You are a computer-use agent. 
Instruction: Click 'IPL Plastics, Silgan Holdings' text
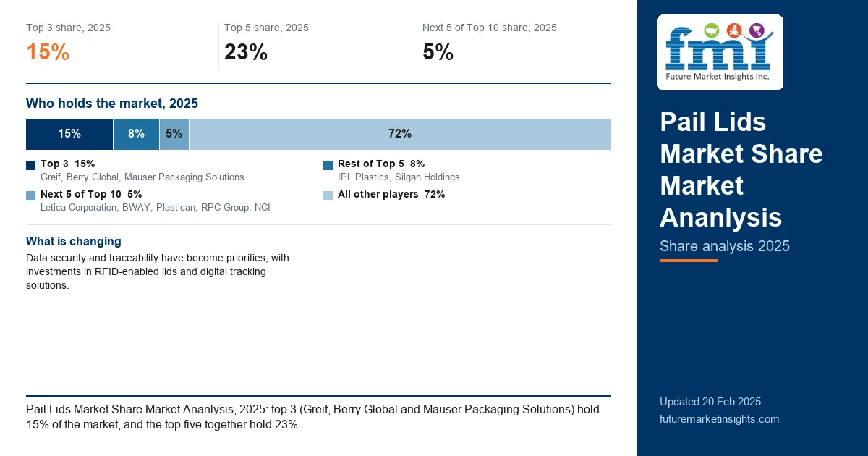point(399,177)
